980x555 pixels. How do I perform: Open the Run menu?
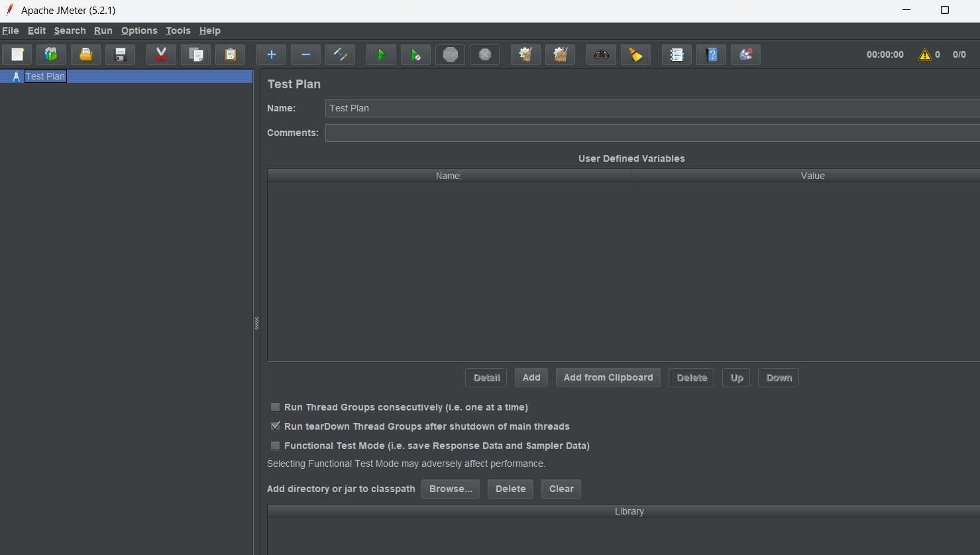[x=103, y=31]
